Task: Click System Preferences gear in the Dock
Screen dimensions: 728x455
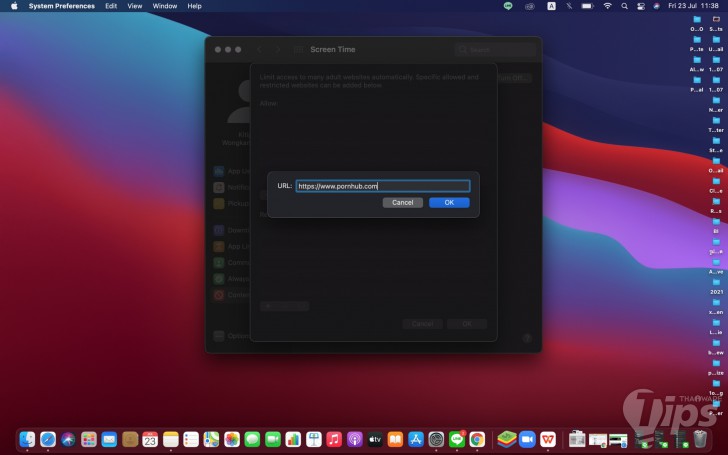Action: 436,439
